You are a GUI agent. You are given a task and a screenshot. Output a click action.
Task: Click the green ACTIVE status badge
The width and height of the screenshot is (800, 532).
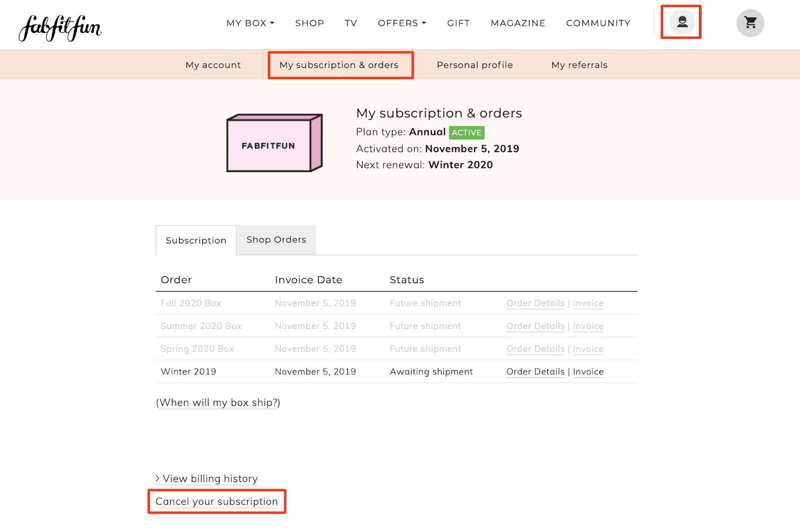[x=466, y=132]
